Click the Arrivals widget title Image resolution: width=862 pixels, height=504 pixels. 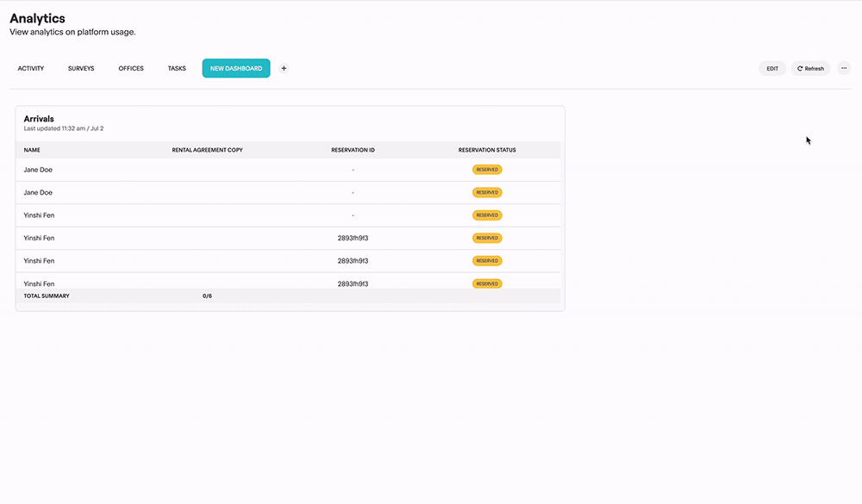(39, 119)
